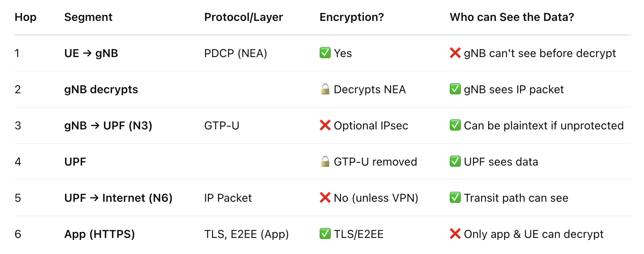Click the lock icon next to "Decrypts NEA"
The image size is (644, 254).
click(325, 89)
